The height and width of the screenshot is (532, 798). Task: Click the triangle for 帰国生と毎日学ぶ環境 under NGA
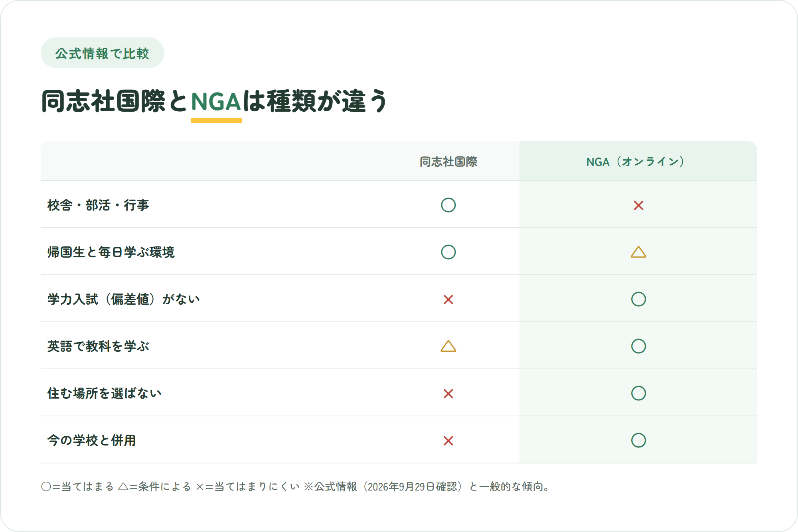[x=638, y=252]
